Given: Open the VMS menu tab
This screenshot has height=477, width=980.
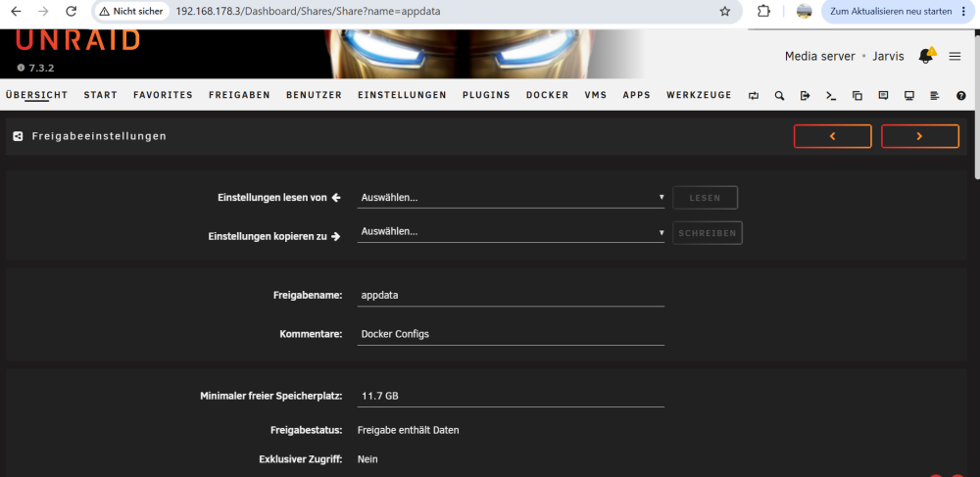Looking at the screenshot, I should tap(596, 95).
